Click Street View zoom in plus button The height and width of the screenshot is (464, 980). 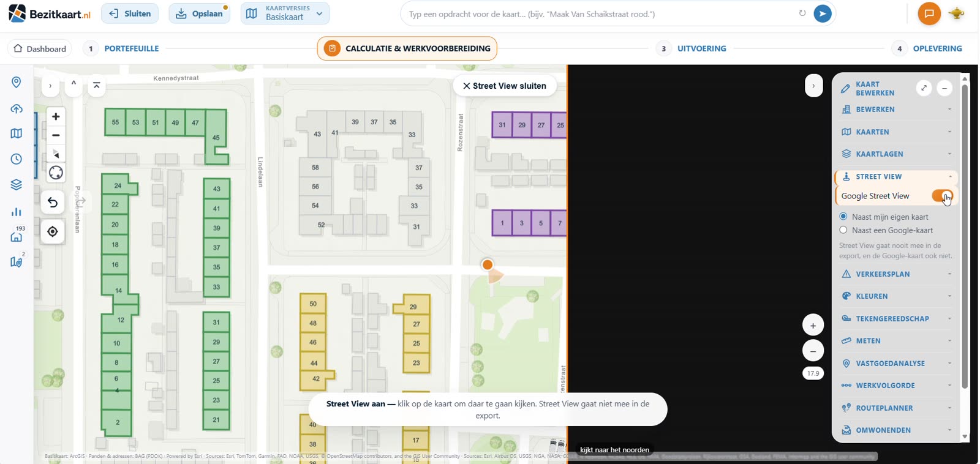click(813, 325)
